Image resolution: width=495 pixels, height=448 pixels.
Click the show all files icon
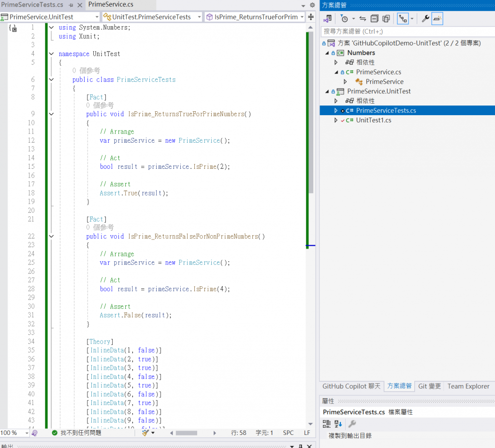[x=386, y=19]
